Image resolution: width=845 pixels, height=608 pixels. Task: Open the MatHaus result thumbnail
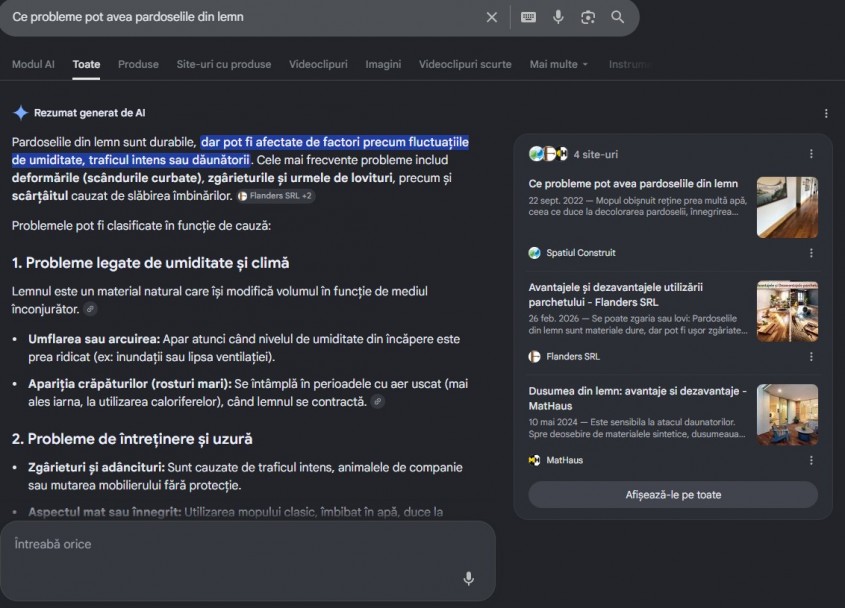(787, 414)
